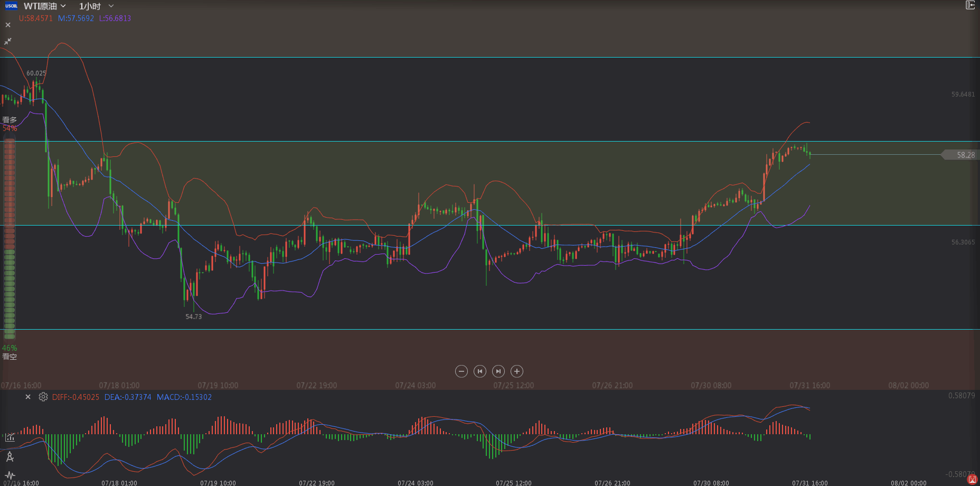Click the upper band value U:58.4571

click(36, 18)
